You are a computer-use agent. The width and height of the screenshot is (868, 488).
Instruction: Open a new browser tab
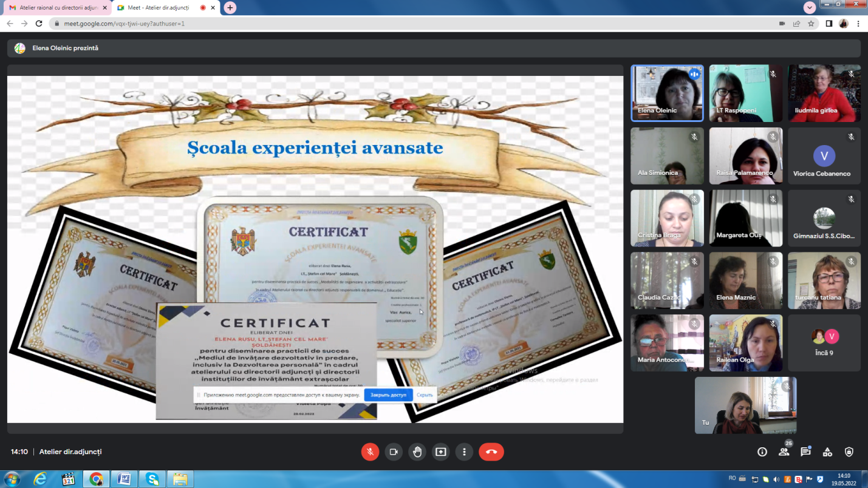[230, 7]
